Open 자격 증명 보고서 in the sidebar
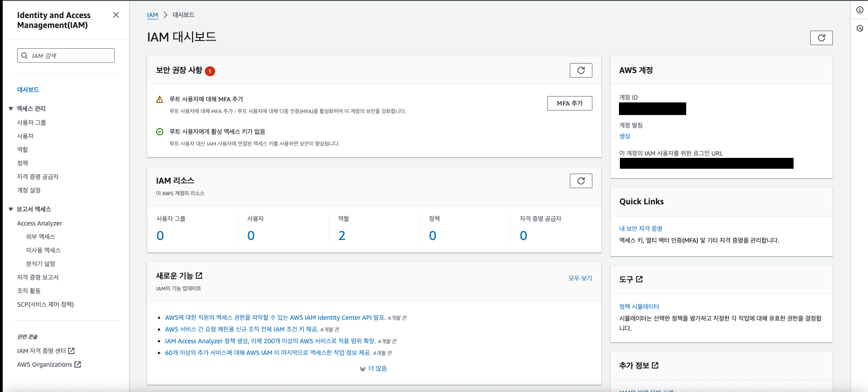868x392 pixels. coord(38,277)
